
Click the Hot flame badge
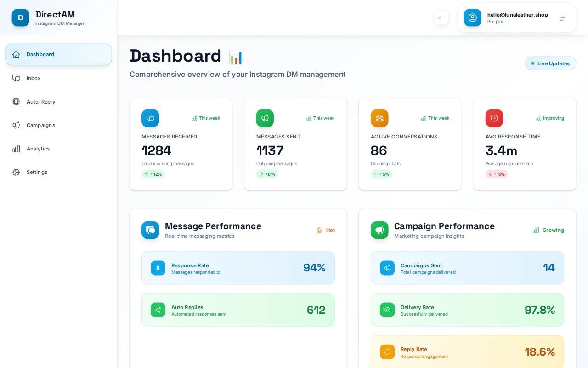tap(325, 230)
